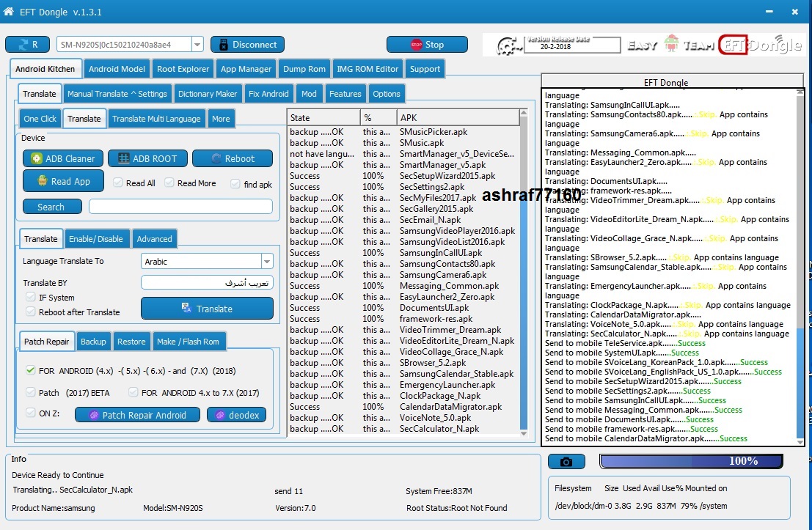Reboot the connected device
This screenshot has width=812, height=530.
tap(233, 158)
